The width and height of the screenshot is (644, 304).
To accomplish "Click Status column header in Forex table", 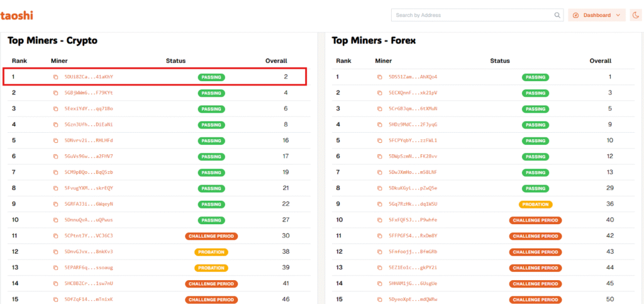I will point(500,61).
